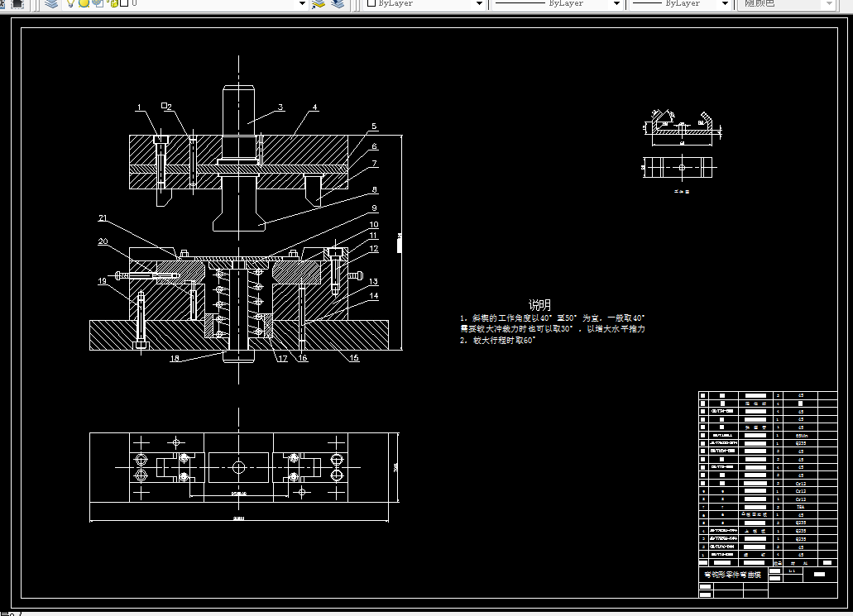Click the ByLayer color swatch box

click(371, 3)
